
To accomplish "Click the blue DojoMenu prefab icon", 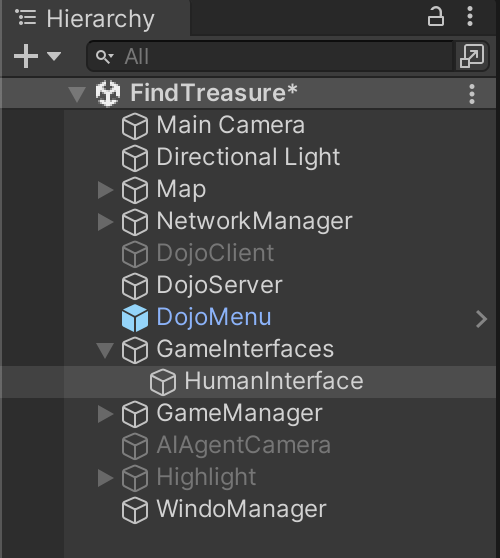I will point(135,318).
